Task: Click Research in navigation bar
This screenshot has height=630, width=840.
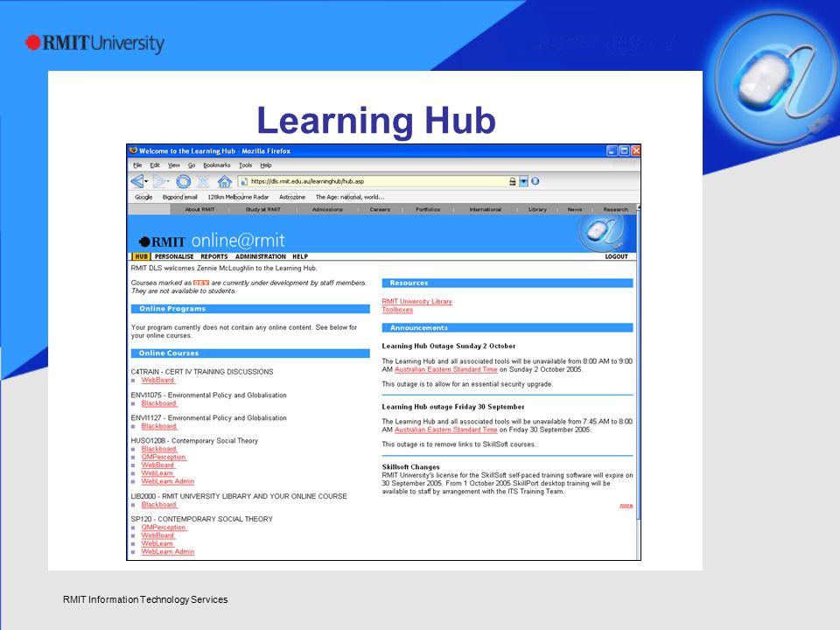Action: pos(615,209)
